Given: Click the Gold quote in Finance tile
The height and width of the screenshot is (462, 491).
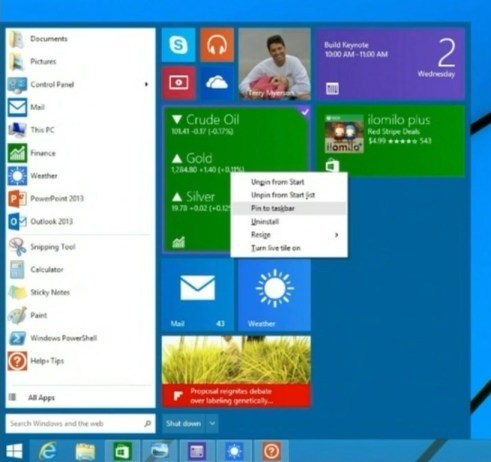Looking at the screenshot, I should pos(207,163).
